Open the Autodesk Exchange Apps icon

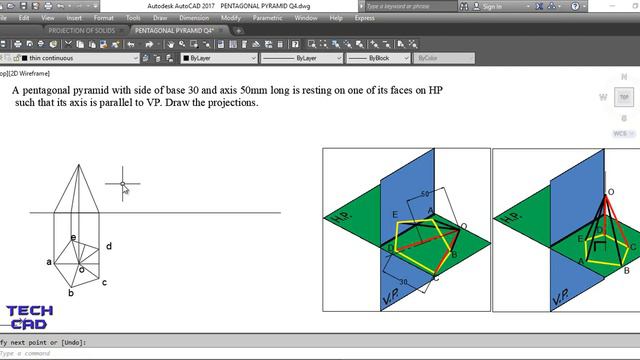click(x=539, y=6)
